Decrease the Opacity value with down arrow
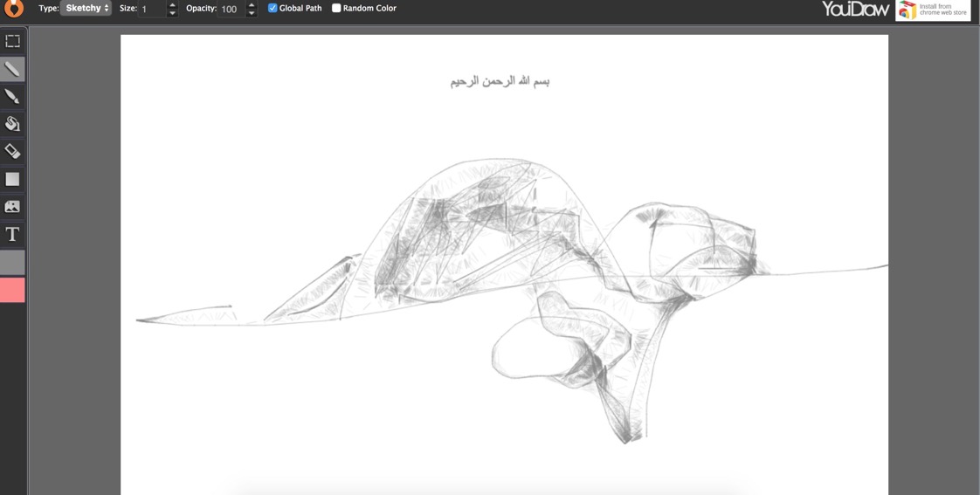 tap(252, 13)
